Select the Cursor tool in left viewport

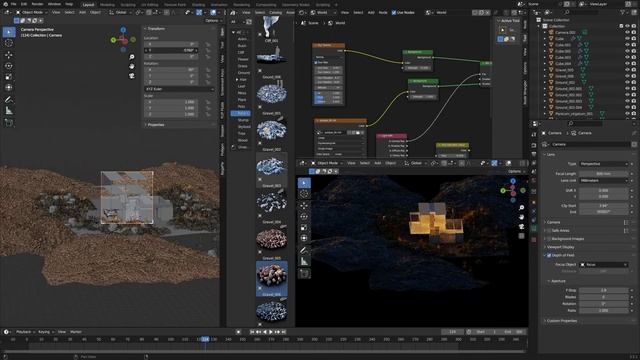click(x=9, y=43)
